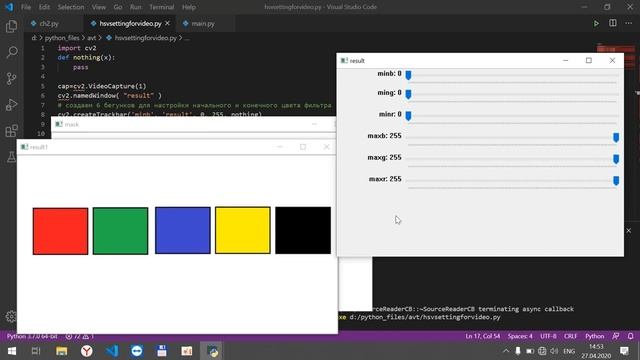Click the ming slider handle
This screenshot has width=640, height=360.
[x=408, y=94]
